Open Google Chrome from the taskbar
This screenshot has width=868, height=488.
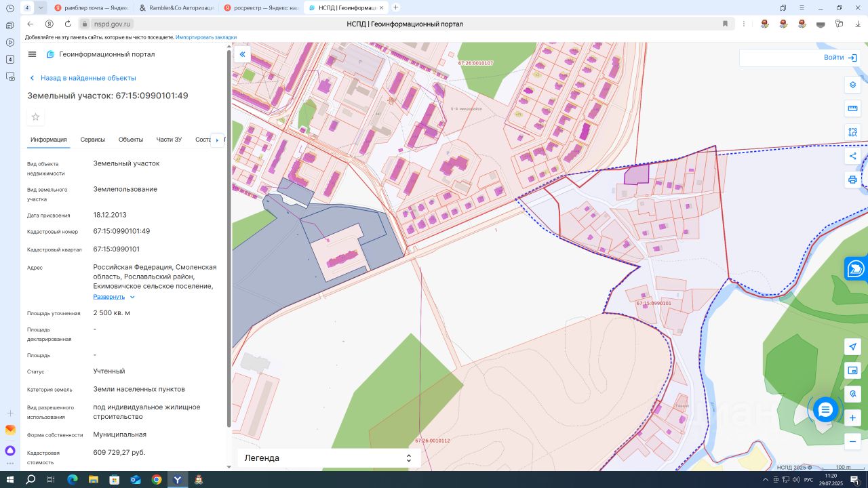(x=157, y=480)
